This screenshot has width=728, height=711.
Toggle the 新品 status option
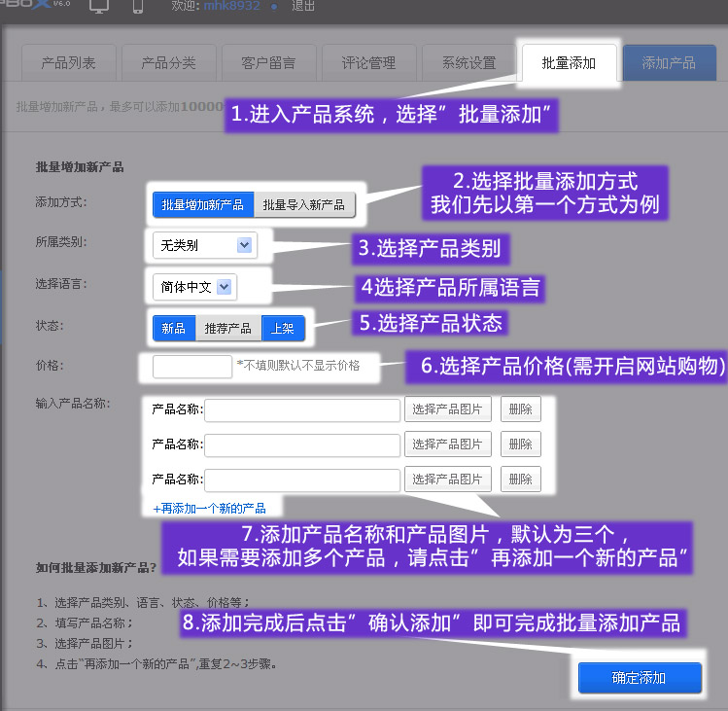(x=174, y=329)
